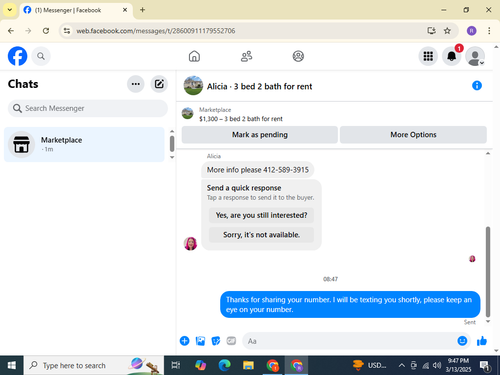Open the emoji picker smiley icon
This screenshot has width=500, height=375.
pyautogui.click(x=462, y=341)
